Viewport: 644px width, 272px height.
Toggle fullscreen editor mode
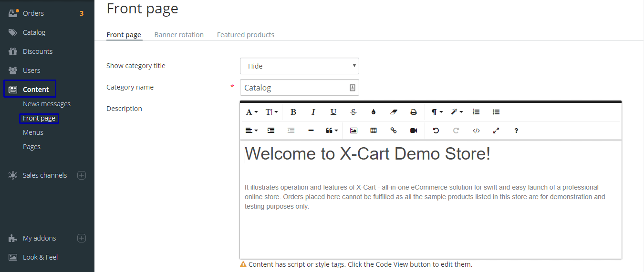[496, 131]
